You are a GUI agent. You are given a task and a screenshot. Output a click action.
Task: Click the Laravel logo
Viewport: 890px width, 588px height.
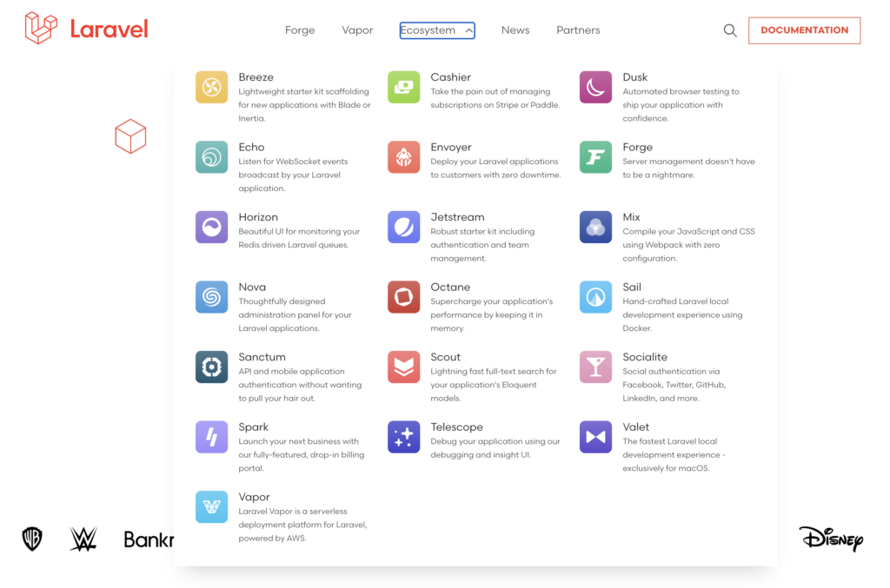pyautogui.click(x=84, y=27)
